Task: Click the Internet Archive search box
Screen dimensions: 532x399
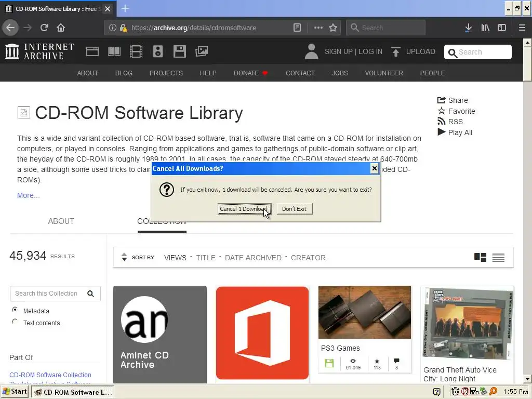Action: pyautogui.click(x=478, y=52)
